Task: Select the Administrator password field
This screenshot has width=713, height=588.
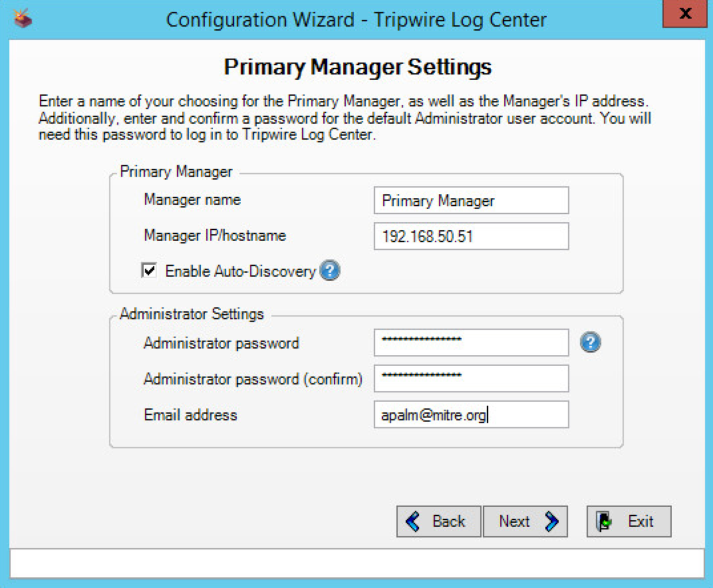Action: pos(471,343)
